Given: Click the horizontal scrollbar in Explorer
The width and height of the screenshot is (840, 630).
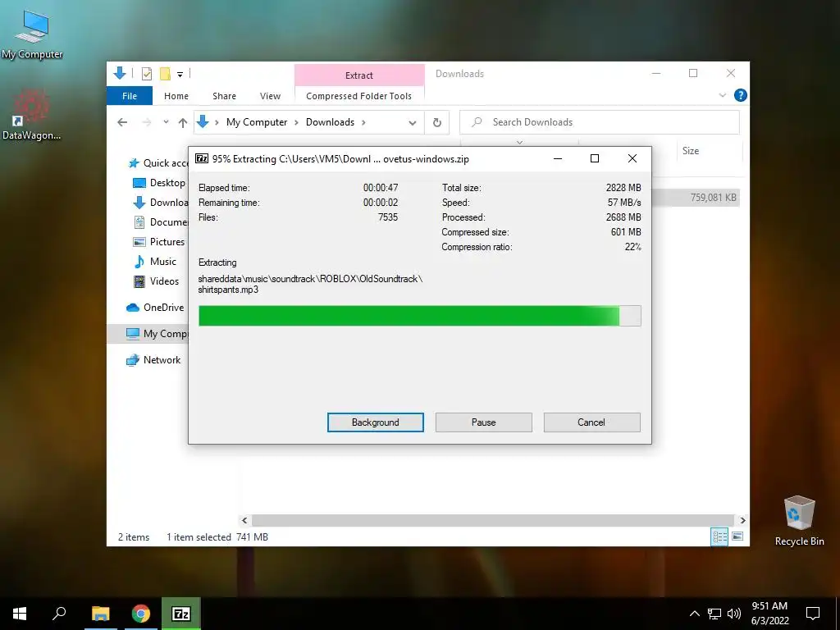Looking at the screenshot, I should (x=492, y=520).
